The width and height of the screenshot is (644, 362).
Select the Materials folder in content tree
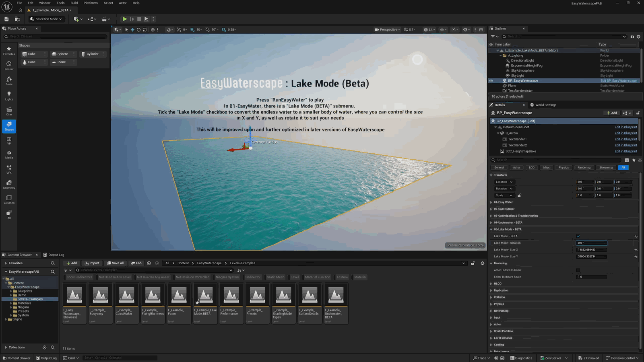tap(24, 303)
